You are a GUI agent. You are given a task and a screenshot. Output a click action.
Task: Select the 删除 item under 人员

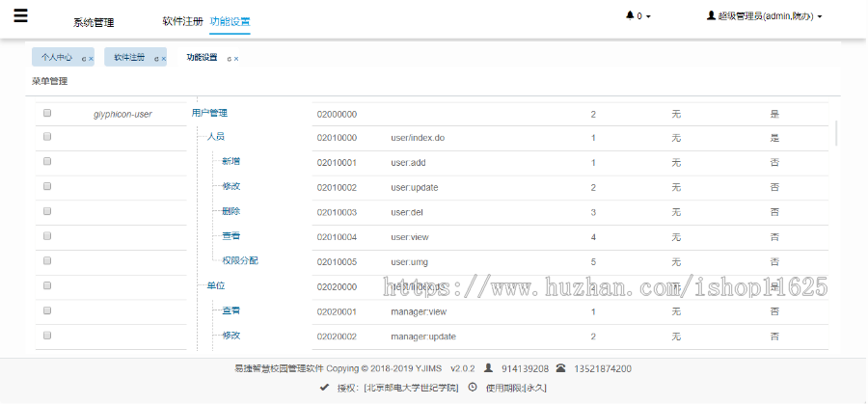coord(231,211)
